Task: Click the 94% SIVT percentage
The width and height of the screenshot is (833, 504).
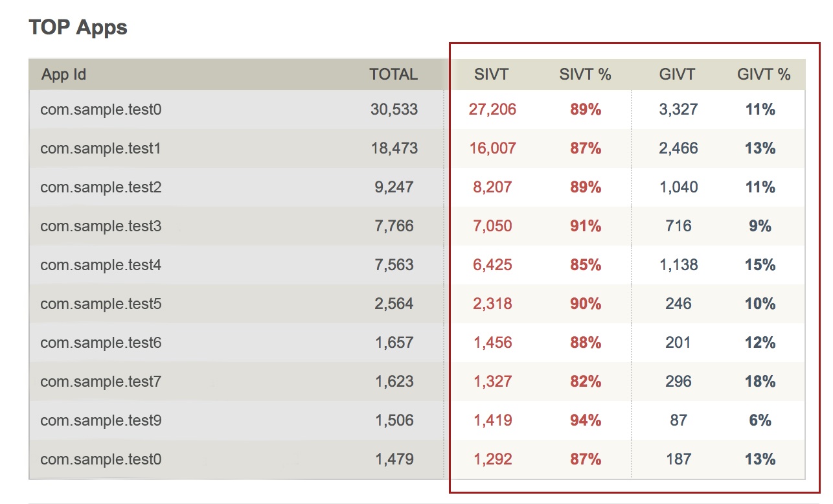Action: point(586,420)
